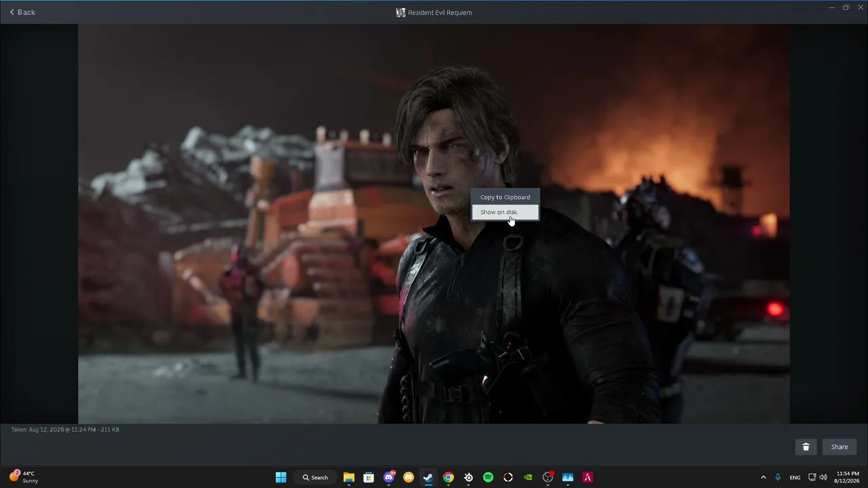Select Show on disk menu entry
The image size is (868, 488).
point(505,212)
